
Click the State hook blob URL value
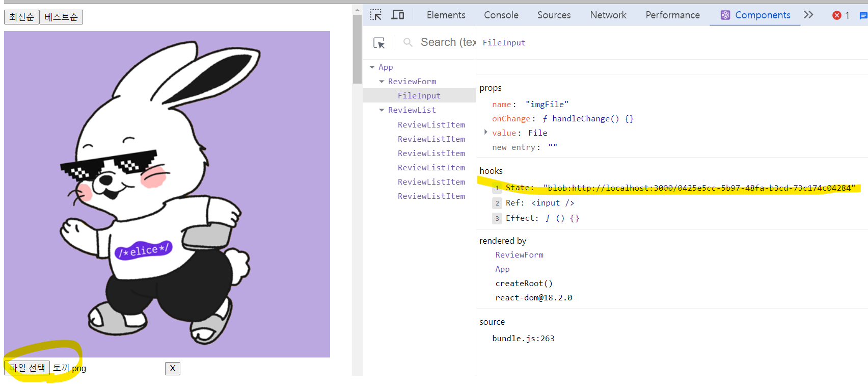pos(699,188)
